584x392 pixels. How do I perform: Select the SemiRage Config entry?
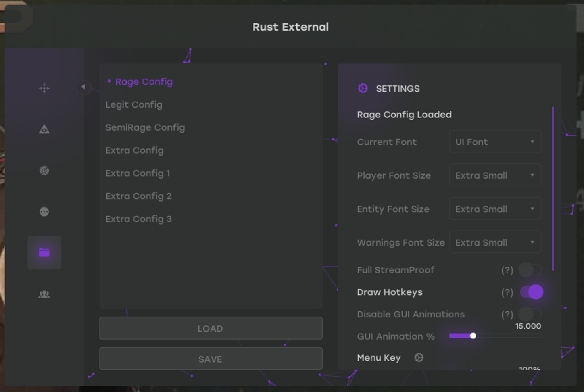point(145,127)
